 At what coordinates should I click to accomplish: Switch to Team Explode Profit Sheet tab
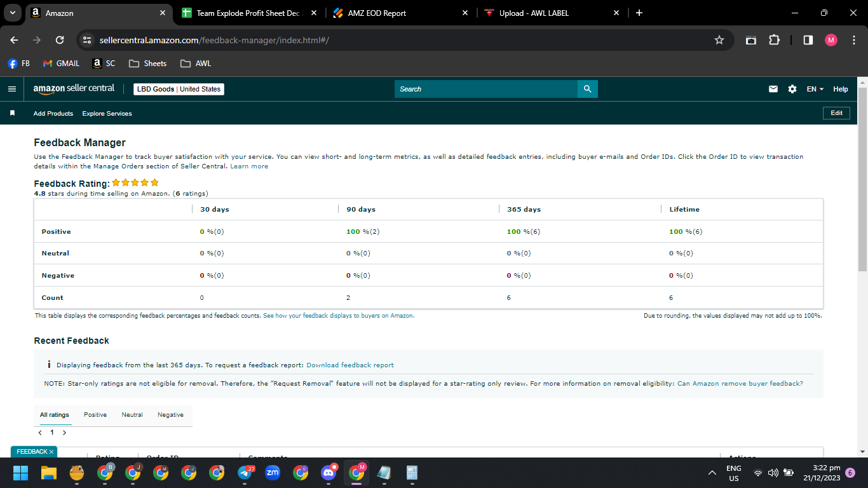tap(250, 13)
